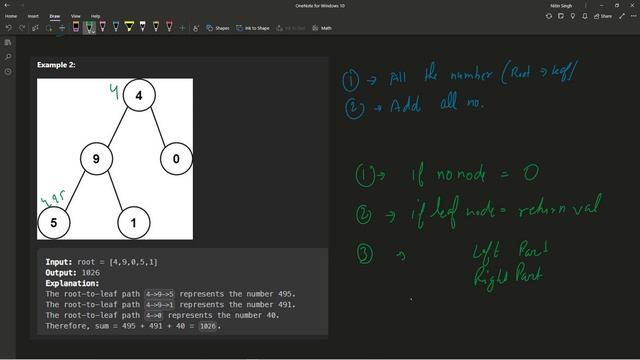640x360 pixels.
Task: Open the Help tab
Action: coord(96,16)
